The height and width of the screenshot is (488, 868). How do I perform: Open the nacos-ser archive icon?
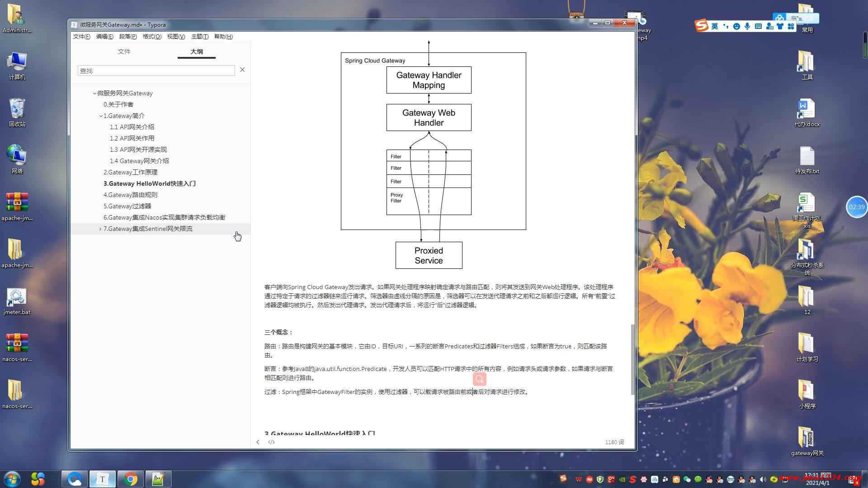click(17, 347)
